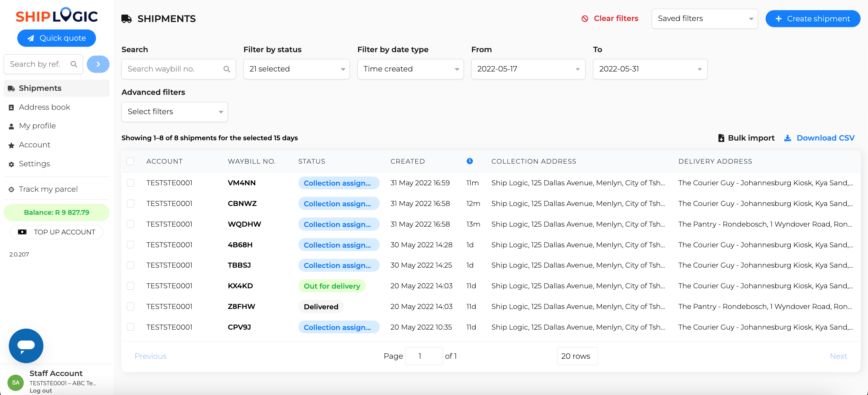The height and width of the screenshot is (395, 868).
Task: Select the WQDHW shipment checkbox
Action: pos(130,224)
